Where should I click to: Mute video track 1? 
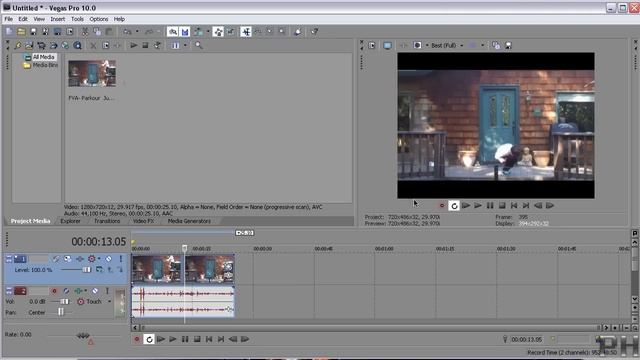tap(109, 259)
